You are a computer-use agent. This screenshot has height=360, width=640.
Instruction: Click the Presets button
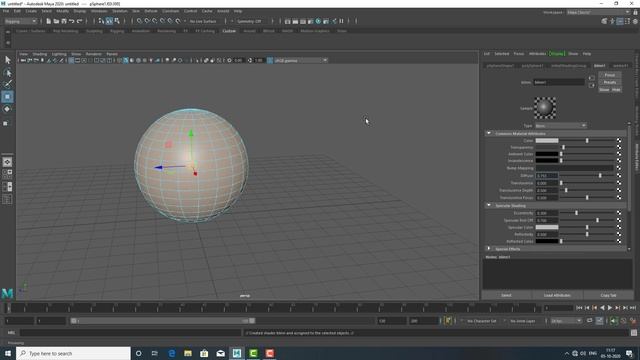(x=609, y=82)
